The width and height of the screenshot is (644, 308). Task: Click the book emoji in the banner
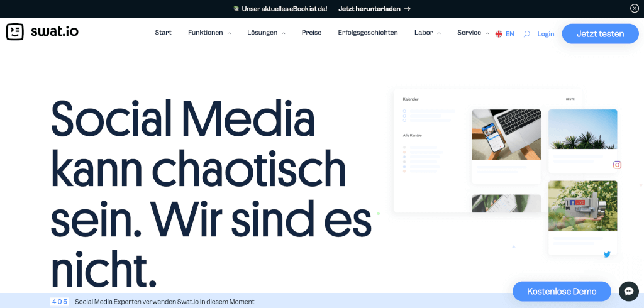(x=236, y=9)
